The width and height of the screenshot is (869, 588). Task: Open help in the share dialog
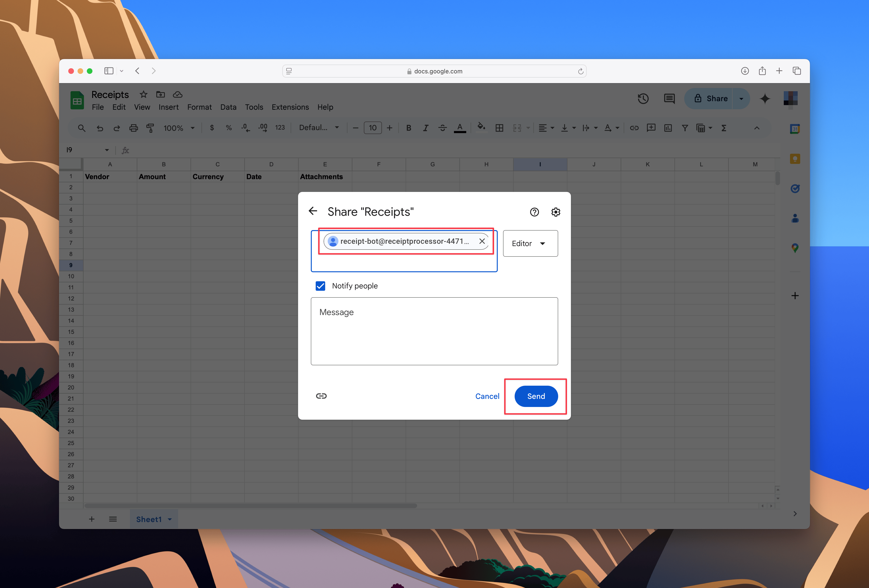[534, 212]
